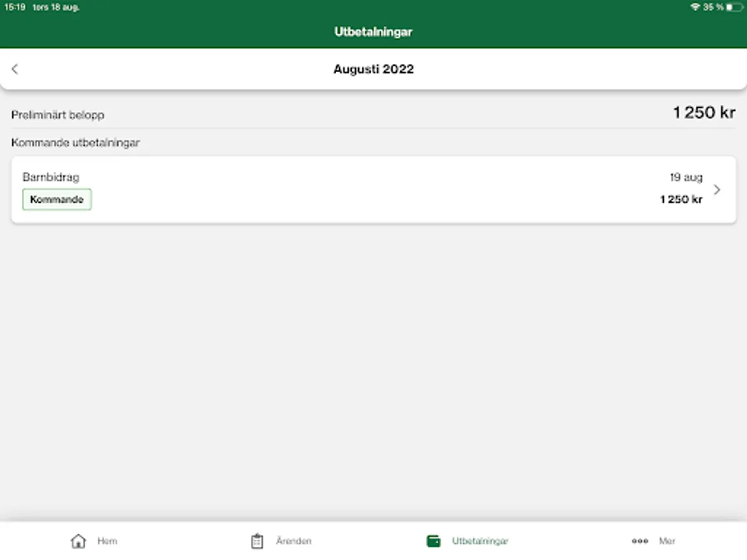The image size is (747, 560).
Task: Click the Kommande utbetalningar section heading
Action: 75,142
